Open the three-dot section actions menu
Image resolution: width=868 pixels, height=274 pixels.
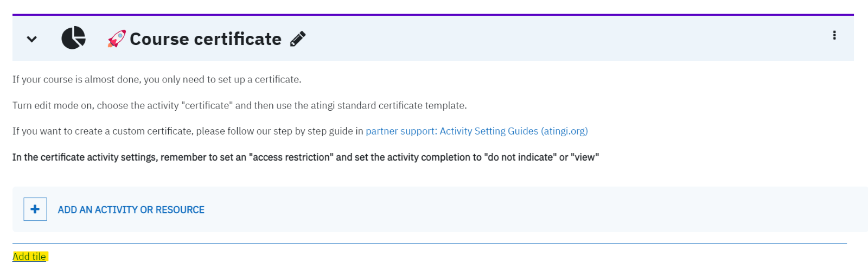point(834,35)
